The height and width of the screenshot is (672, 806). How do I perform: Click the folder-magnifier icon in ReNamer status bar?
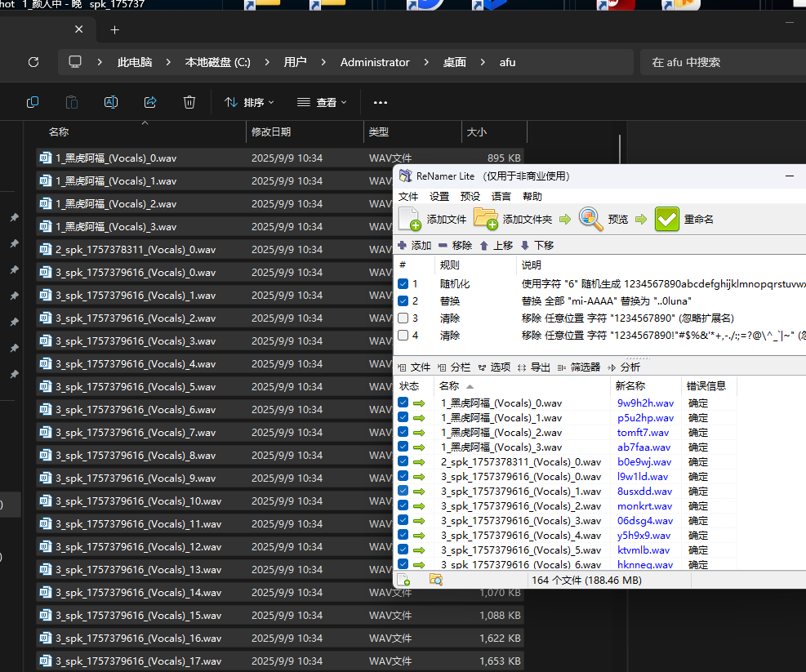click(x=436, y=580)
